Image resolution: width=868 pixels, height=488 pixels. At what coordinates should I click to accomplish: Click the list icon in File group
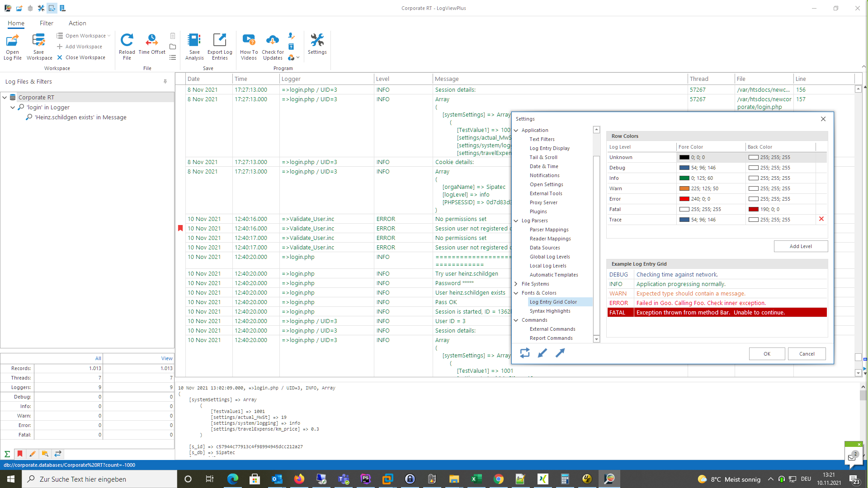pos(173,57)
